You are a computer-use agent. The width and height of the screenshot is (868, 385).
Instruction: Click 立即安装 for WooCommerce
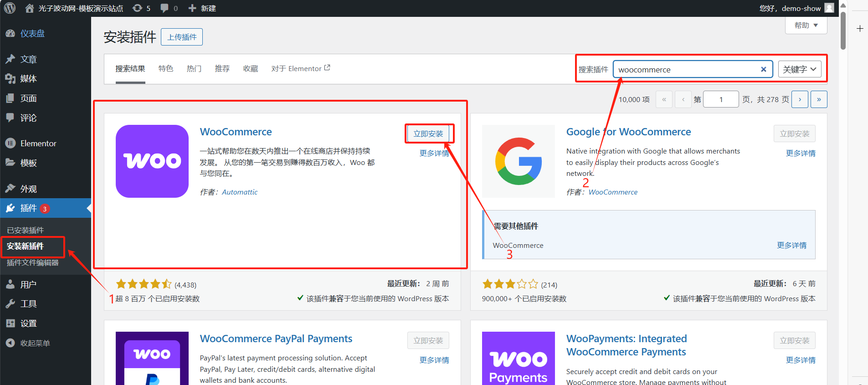tap(428, 133)
